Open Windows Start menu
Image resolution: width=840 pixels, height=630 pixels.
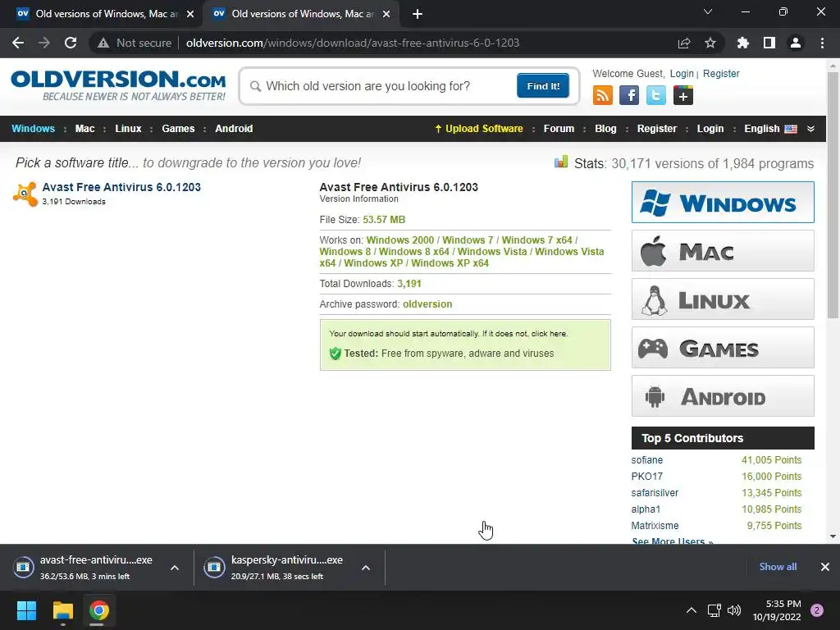(26, 610)
